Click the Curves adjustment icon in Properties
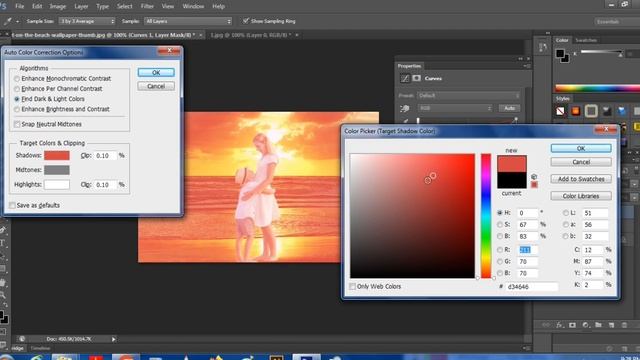Viewport: 640px width, 360px height. coord(404,78)
